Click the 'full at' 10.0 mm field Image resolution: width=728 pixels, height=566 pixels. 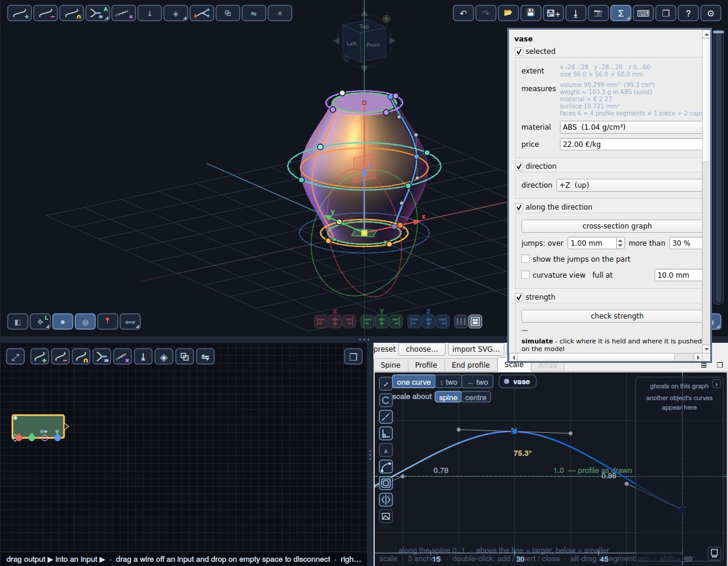(678, 275)
